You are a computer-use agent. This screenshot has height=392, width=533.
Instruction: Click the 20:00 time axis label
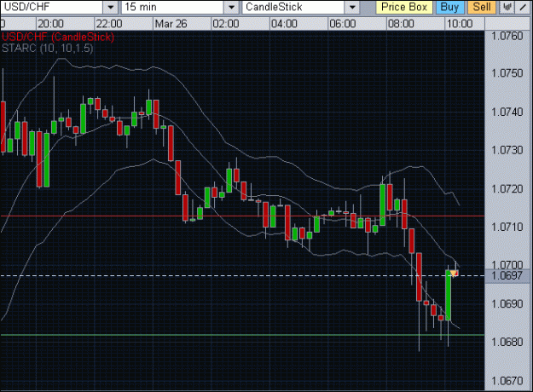pos(50,24)
